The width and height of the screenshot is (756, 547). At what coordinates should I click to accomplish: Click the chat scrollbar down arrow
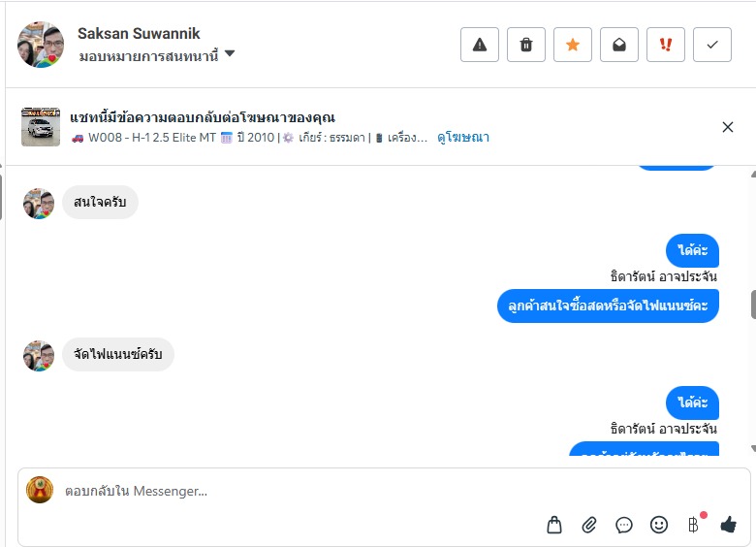click(x=753, y=449)
